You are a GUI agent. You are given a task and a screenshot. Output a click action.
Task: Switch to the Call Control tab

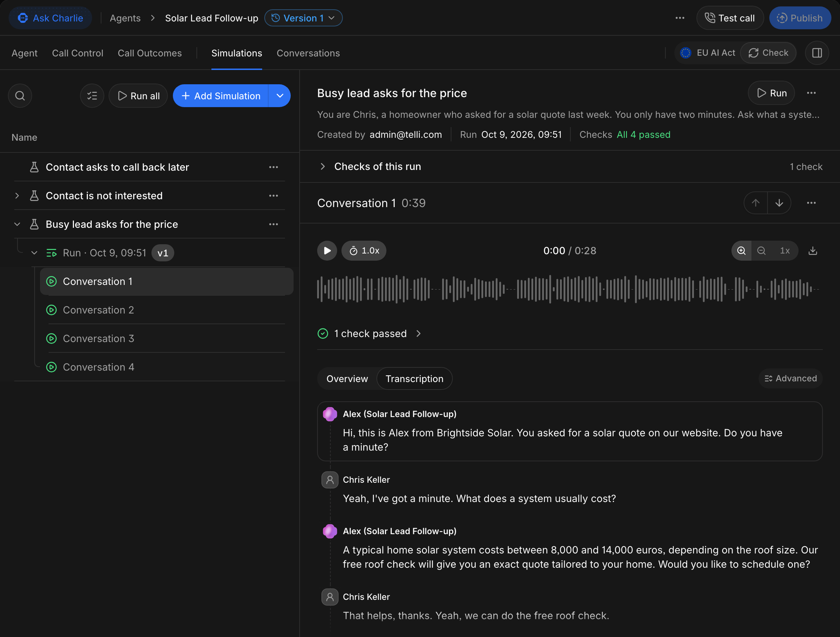click(x=77, y=53)
